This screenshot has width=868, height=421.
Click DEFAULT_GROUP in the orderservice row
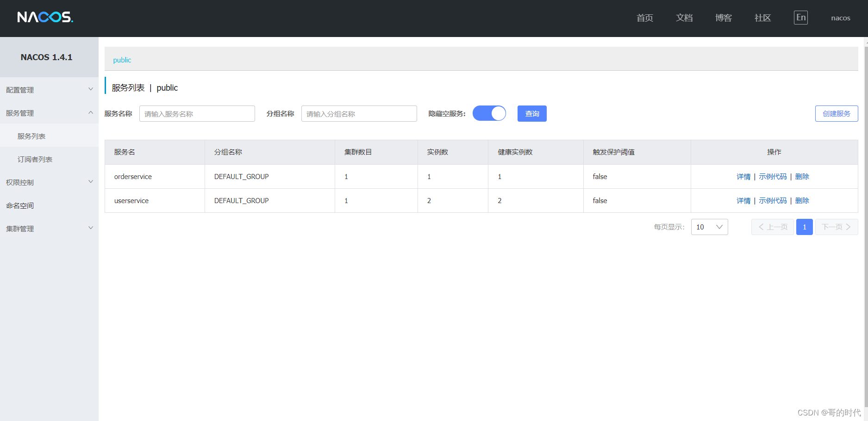(242, 177)
